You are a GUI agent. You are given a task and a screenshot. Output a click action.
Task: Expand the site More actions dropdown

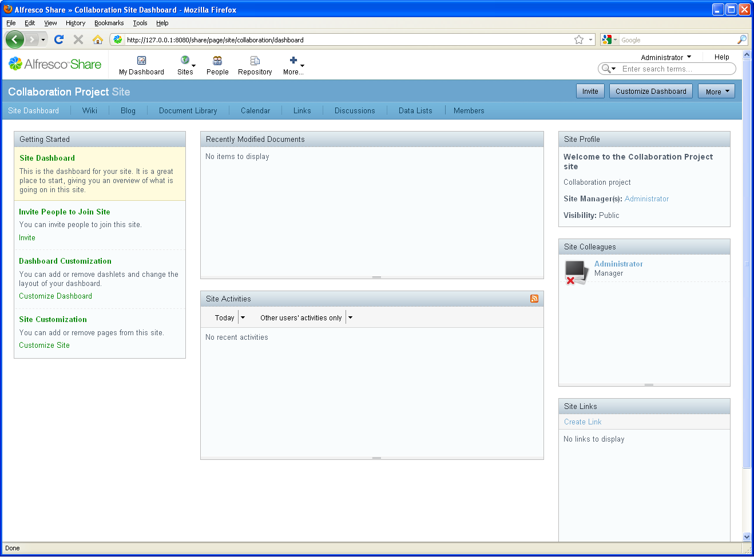click(716, 92)
